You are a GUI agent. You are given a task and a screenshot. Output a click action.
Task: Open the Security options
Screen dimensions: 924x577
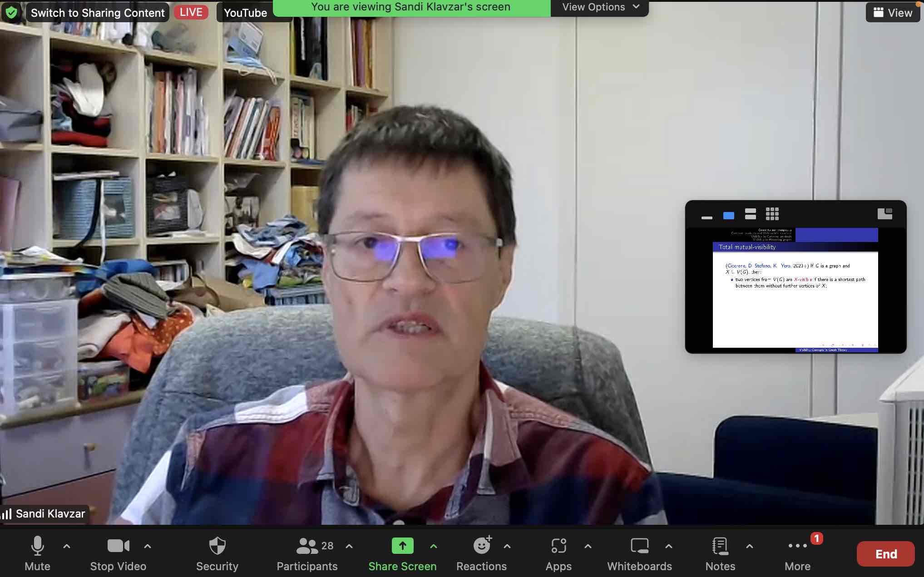coord(217,552)
